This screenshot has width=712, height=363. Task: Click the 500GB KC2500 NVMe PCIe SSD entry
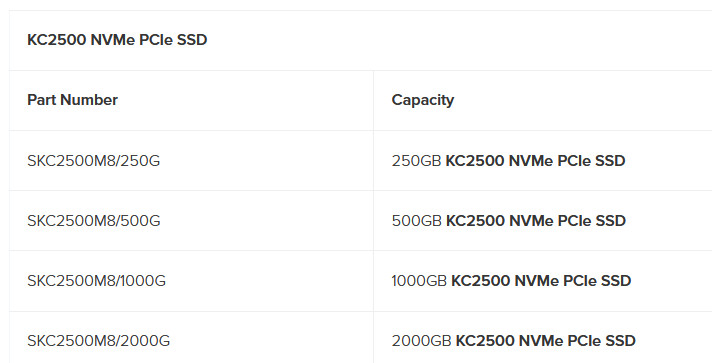tap(509, 221)
